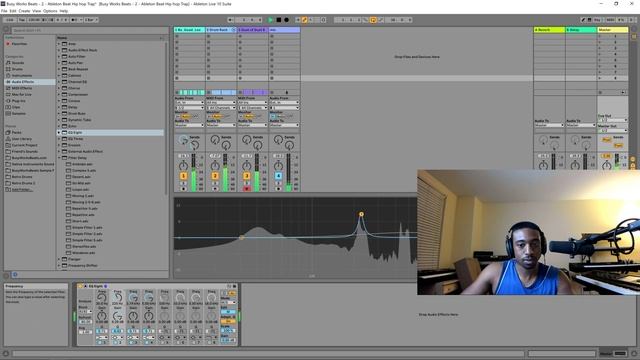The height and width of the screenshot is (360, 640).
Task: Click the Link button in control bar
Action: [10, 20]
